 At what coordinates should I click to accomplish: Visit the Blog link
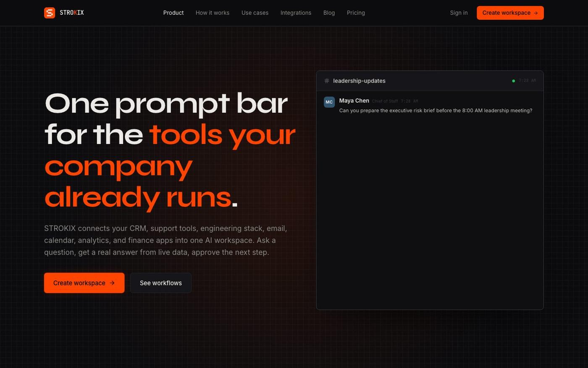[x=329, y=13]
